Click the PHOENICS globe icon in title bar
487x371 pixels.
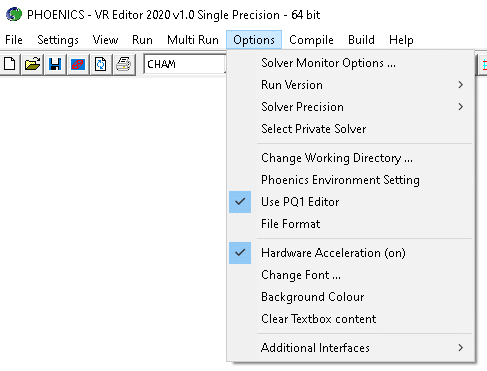(x=14, y=15)
